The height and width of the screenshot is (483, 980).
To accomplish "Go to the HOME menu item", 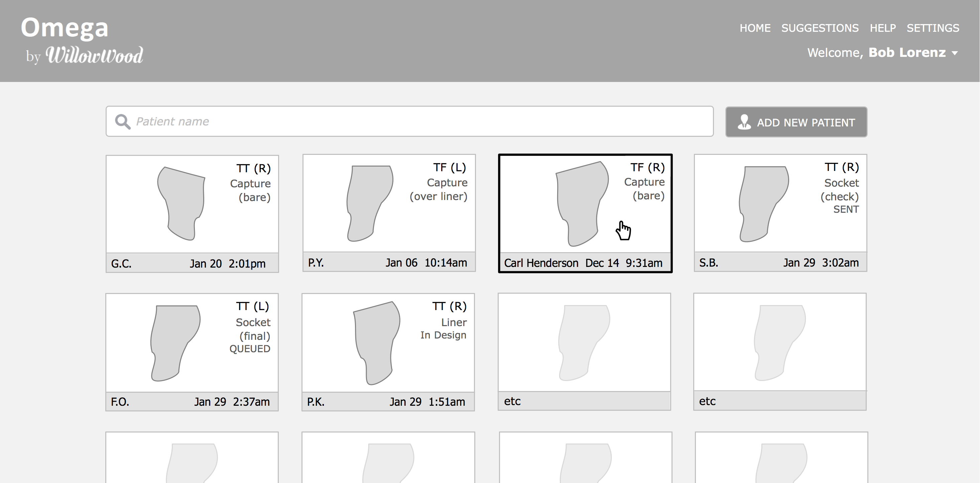I will coord(755,28).
